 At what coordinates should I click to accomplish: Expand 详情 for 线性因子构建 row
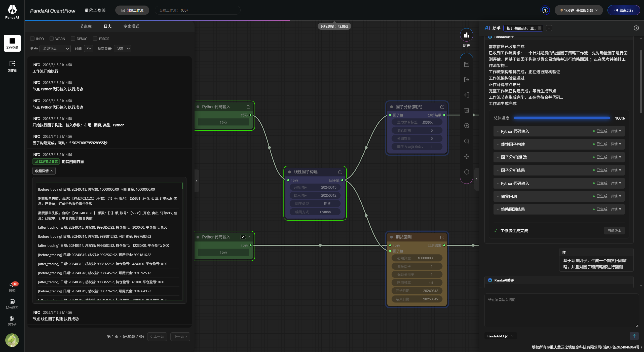616,144
